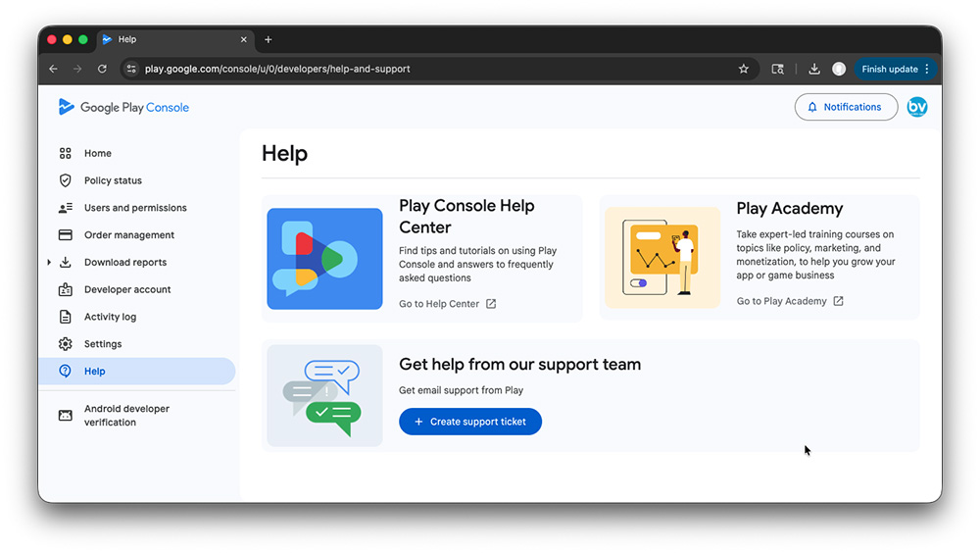Image resolution: width=980 pixels, height=553 pixels.
Task: Click the Download reports download icon
Action: pos(65,262)
